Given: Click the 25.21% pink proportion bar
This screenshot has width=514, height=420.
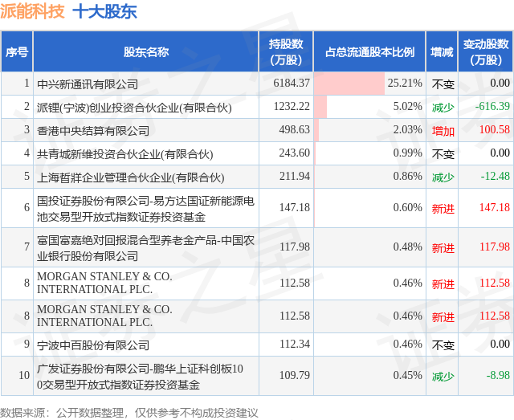Looking at the screenshot, I should 349,84.
